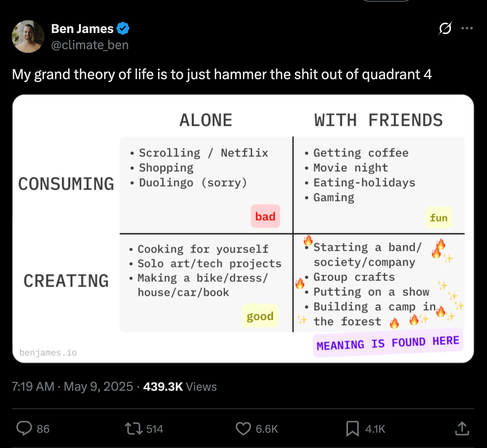
Task: Click the 86 replies count
Action: tap(43, 429)
